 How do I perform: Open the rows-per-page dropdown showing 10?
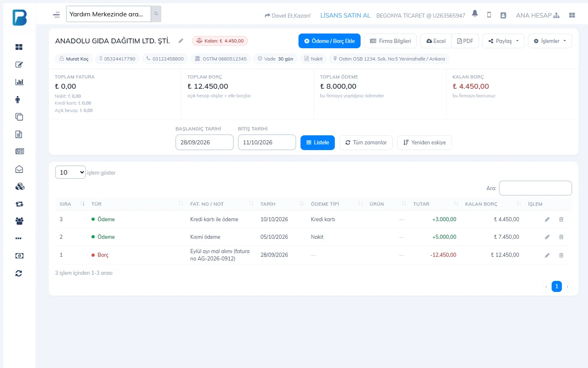point(70,172)
